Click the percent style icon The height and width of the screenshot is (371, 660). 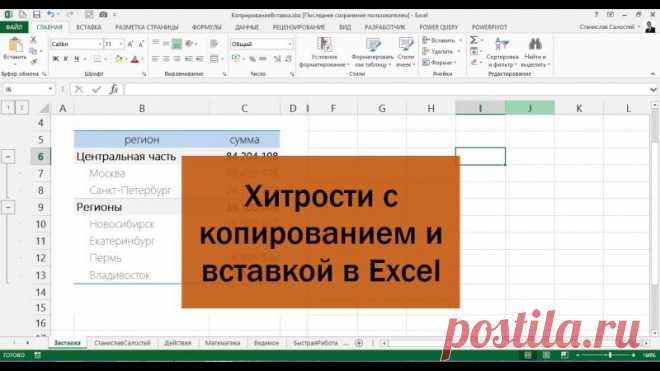point(252,59)
